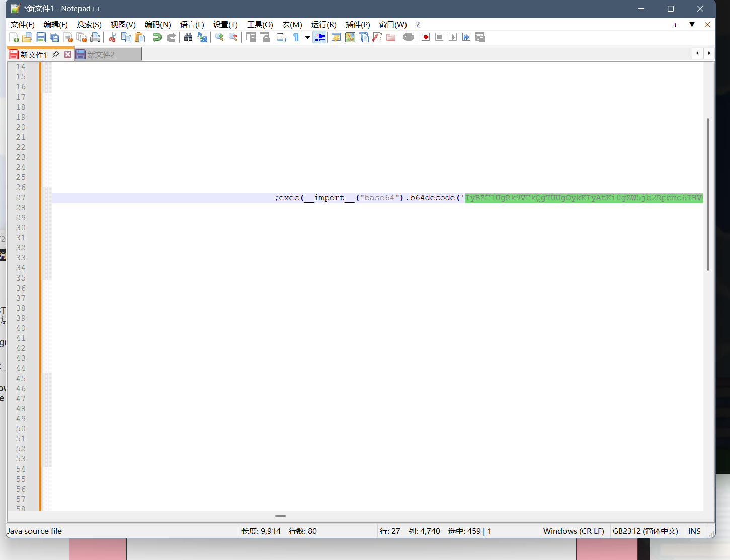Start macro recording with red dot icon
The width and height of the screenshot is (730, 560).
[426, 37]
